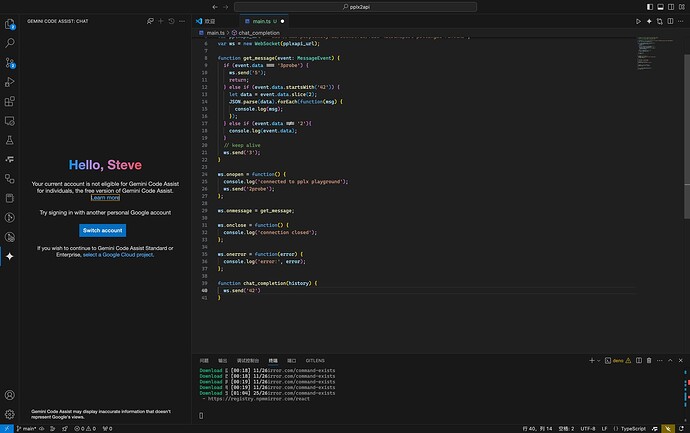The image size is (690, 433).
Task: Open the customize layout control
Action: (x=682, y=7)
